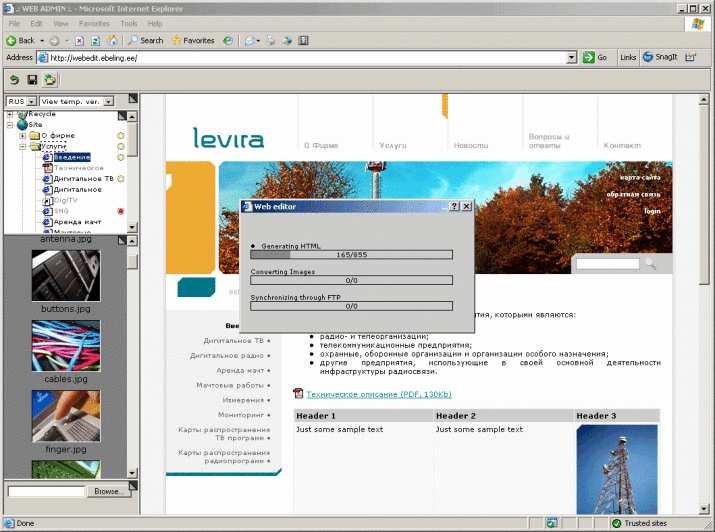The image size is (715, 532).
Task: Click the page icon next to SNG
Action: (47, 211)
